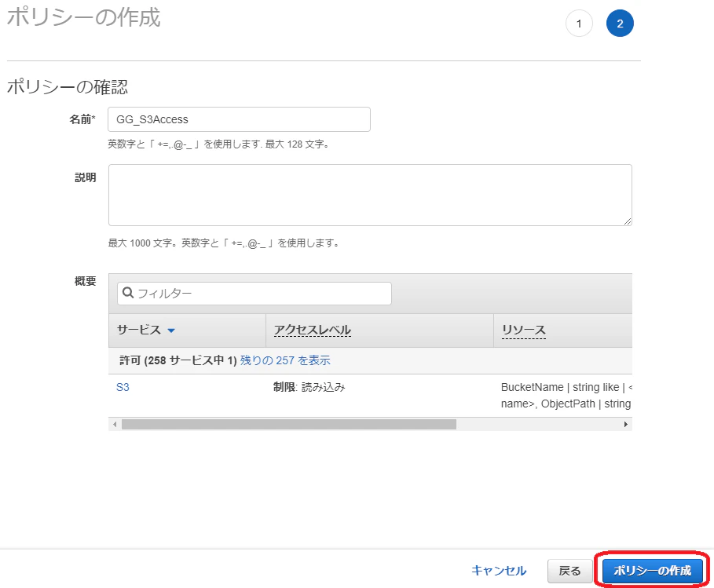This screenshot has height=588, width=714.
Task: Click the 最大 1000 文字 hint text
Action: point(224,243)
